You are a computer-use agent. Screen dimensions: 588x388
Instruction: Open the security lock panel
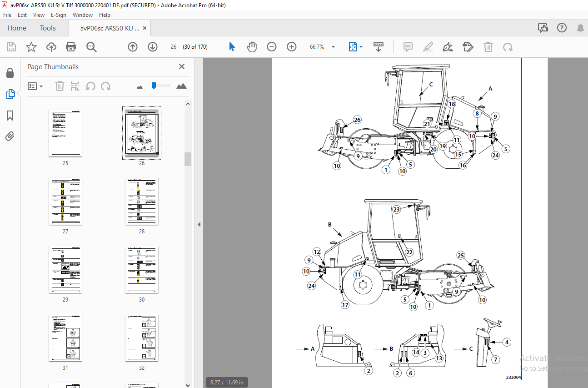click(10, 73)
